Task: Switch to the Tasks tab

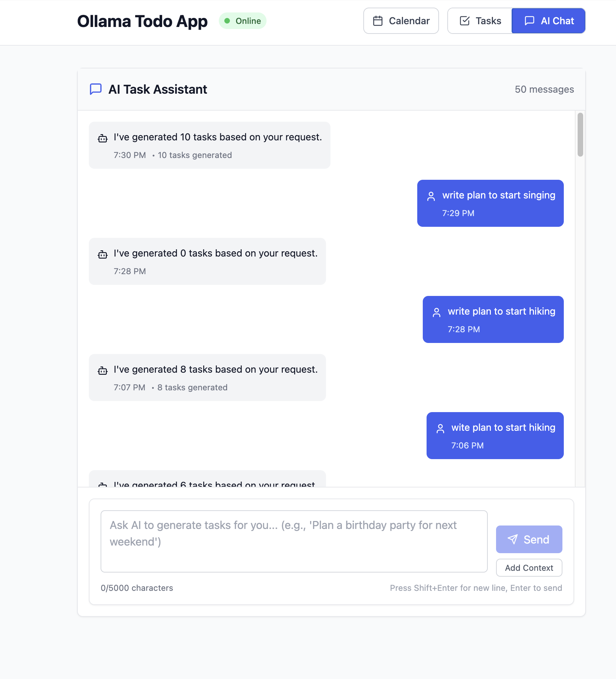Action: tap(480, 21)
